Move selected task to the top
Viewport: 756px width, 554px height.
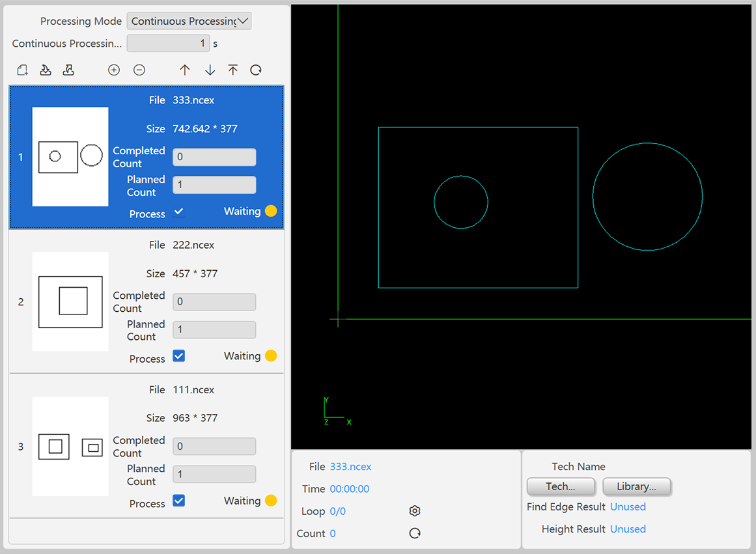click(x=233, y=70)
